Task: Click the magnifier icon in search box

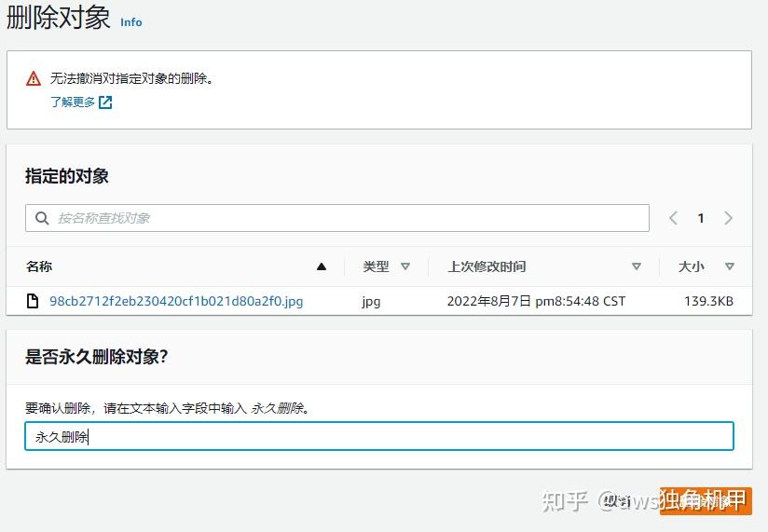Action: pyautogui.click(x=42, y=218)
